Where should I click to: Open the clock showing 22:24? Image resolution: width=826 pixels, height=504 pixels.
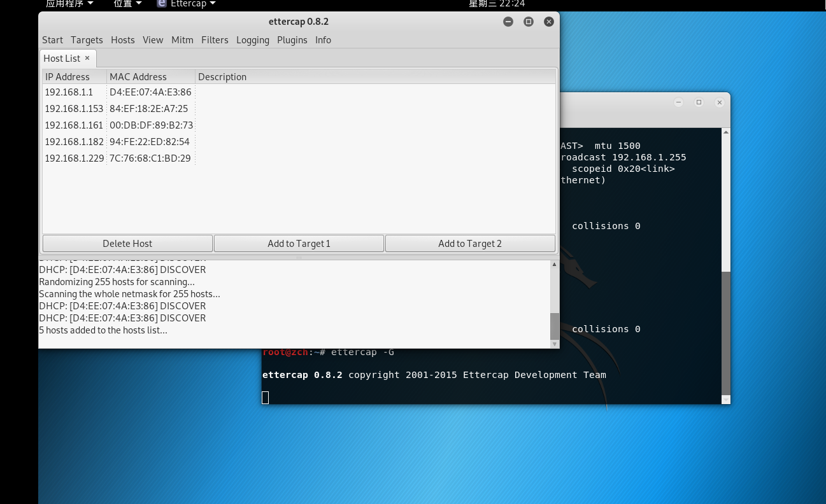pyautogui.click(x=497, y=4)
